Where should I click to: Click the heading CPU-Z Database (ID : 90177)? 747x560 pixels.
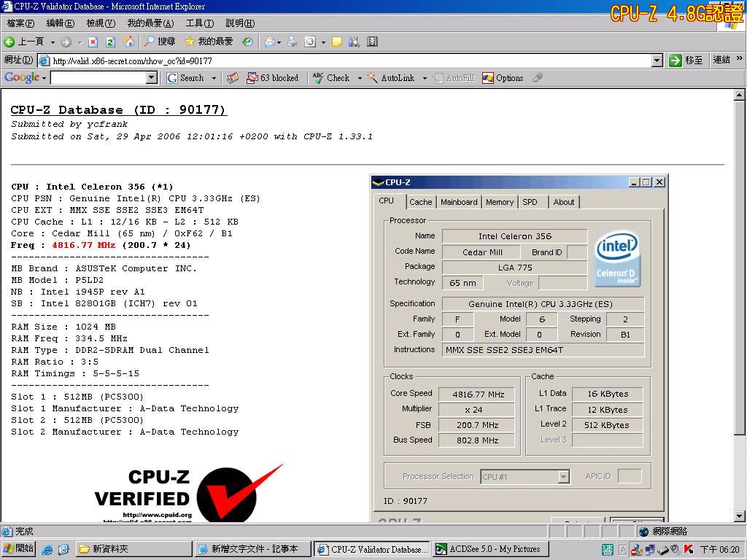click(118, 109)
